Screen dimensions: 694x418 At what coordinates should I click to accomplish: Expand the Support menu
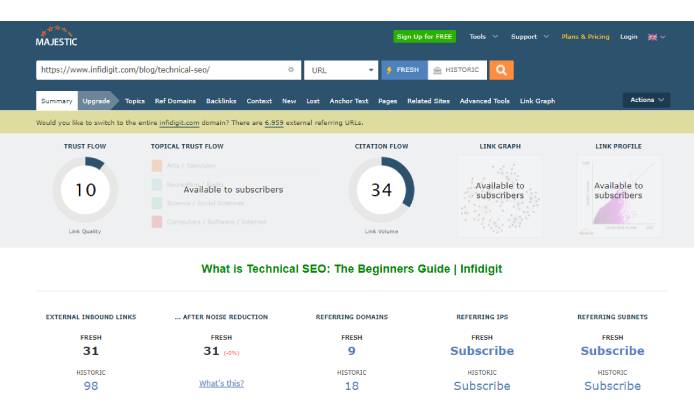click(x=530, y=37)
